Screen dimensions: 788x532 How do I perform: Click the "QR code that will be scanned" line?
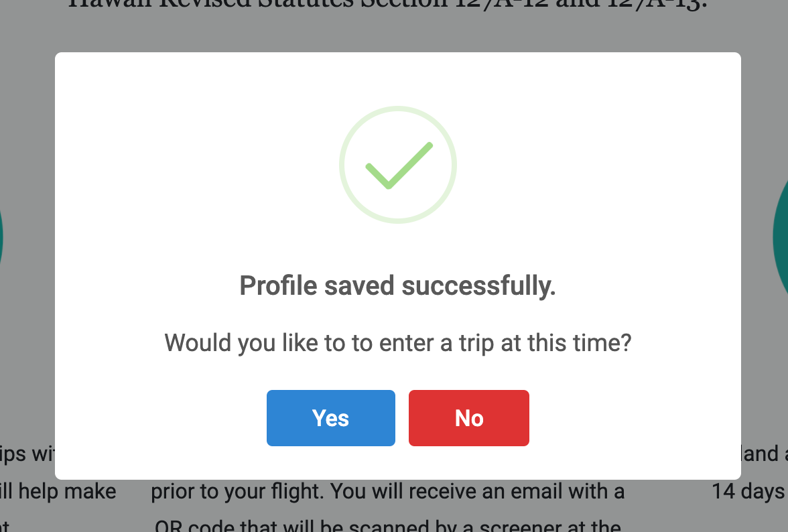(387, 526)
